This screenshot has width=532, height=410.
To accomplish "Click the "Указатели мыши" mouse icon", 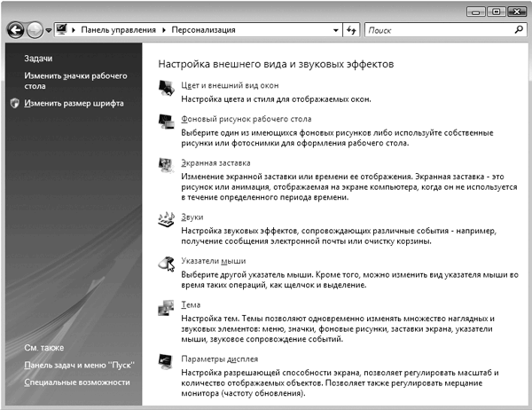I will (166, 263).
